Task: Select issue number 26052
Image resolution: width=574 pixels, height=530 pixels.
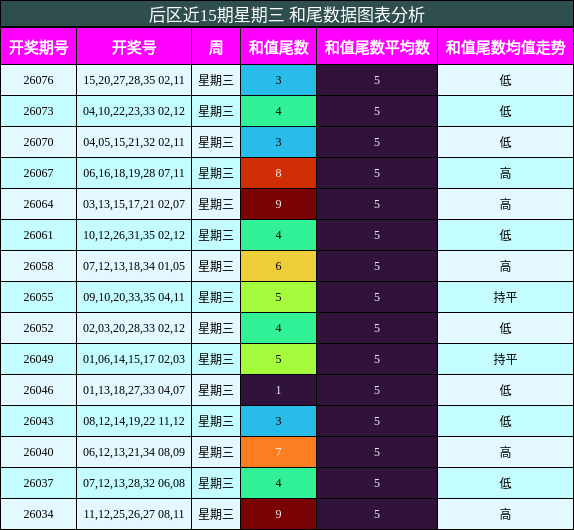Action: (38, 328)
